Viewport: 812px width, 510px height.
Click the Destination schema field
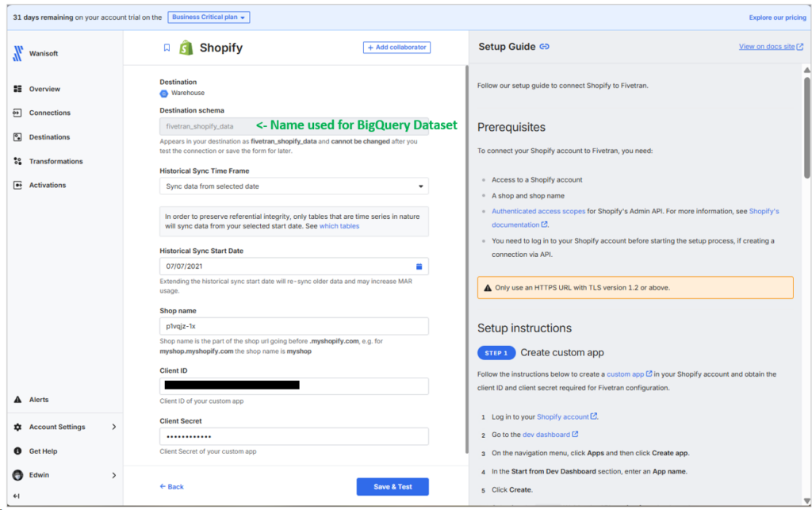click(293, 126)
